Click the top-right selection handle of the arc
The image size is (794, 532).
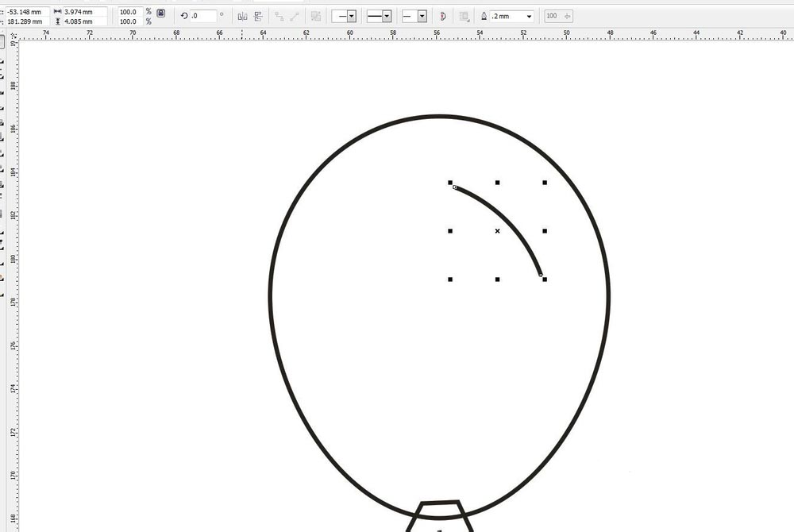(x=545, y=183)
